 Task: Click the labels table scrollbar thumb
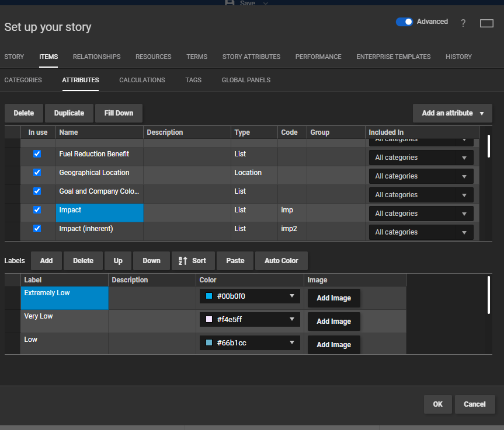(489, 295)
